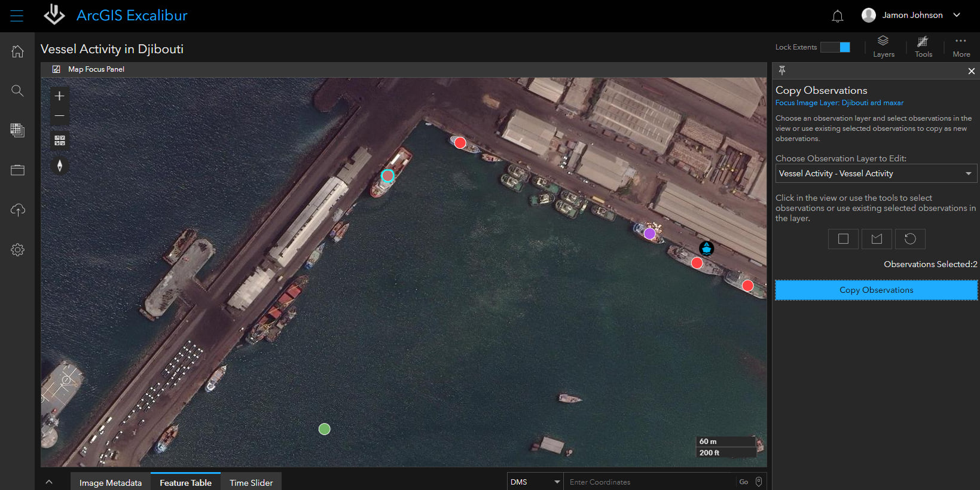980x490 pixels.
Task: Switch to the Feature Table tab
Action: click(185, 482)
